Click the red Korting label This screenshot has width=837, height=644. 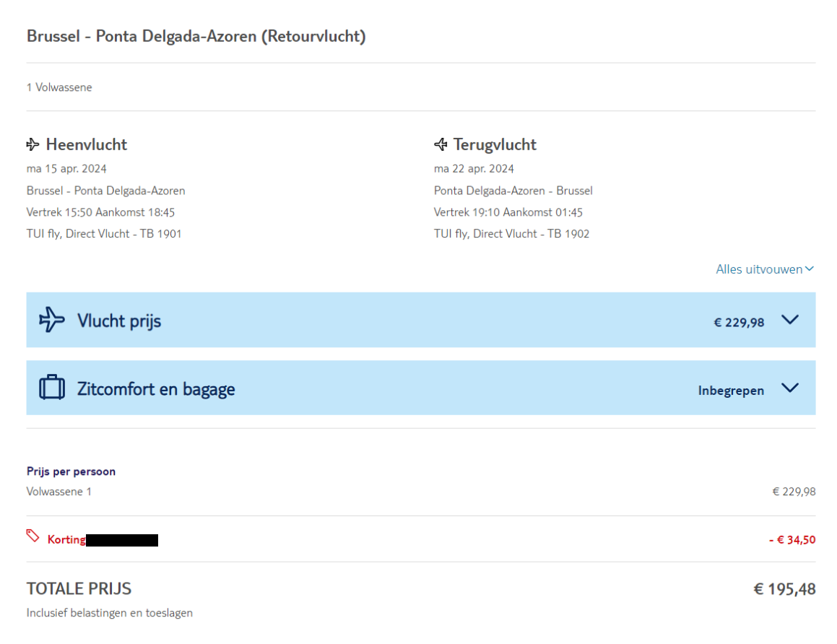pyautogui.click(x=66, y=539)
